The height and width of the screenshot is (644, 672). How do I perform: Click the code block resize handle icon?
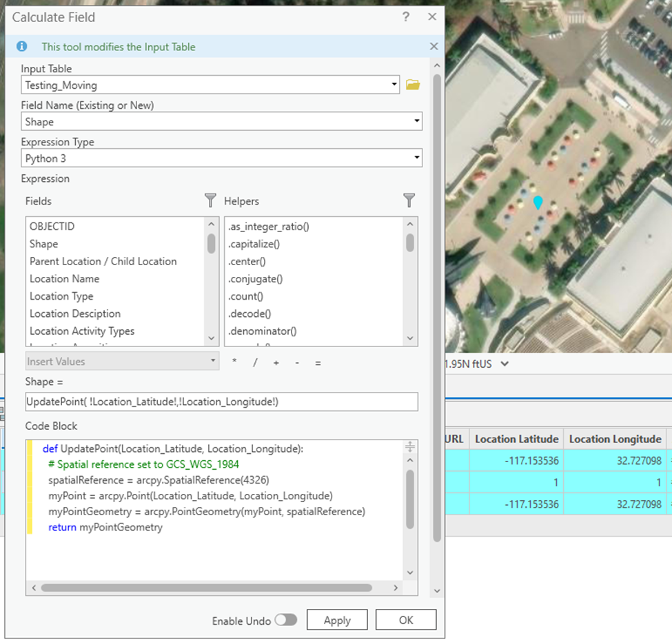(x=409, y=447)
